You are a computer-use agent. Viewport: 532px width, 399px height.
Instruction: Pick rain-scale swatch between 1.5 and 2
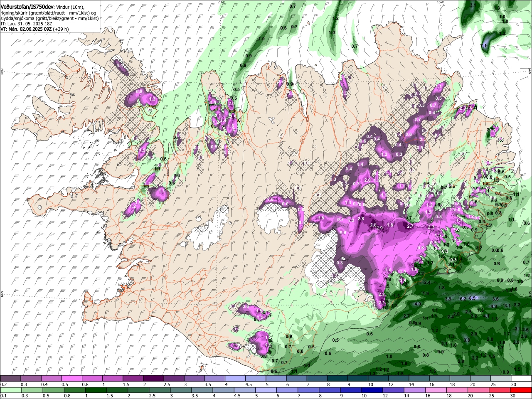[117, 390]
